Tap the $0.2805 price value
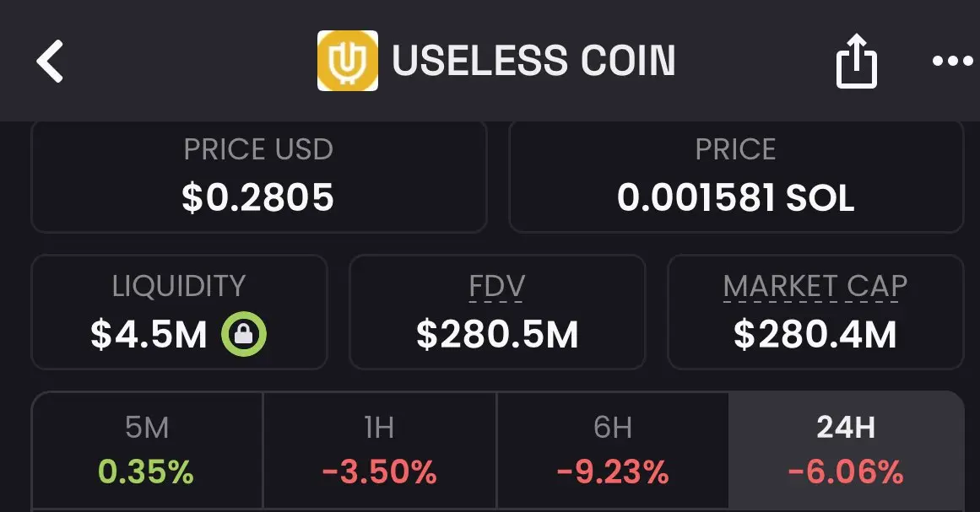980x512 pixels. (258, 197)
